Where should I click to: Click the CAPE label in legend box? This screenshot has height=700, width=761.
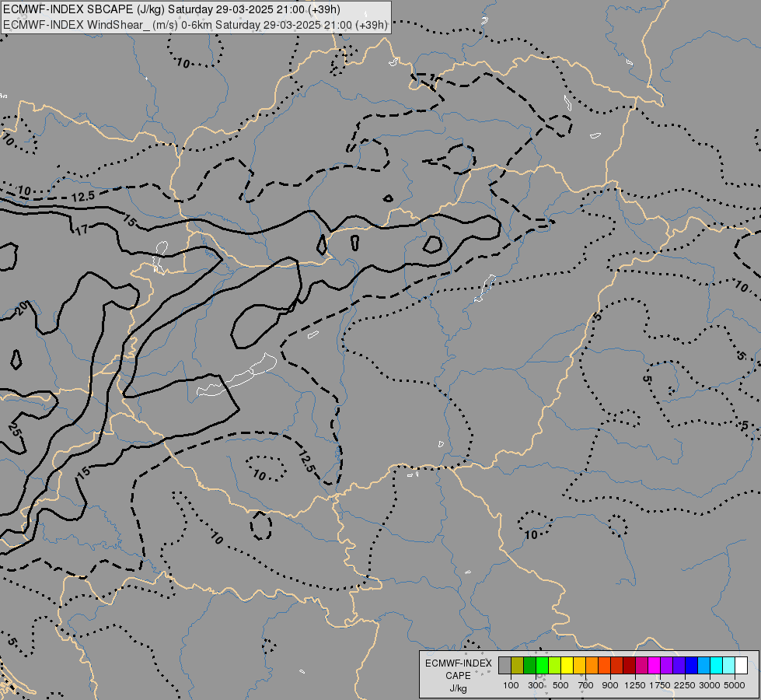pos(458,676)
